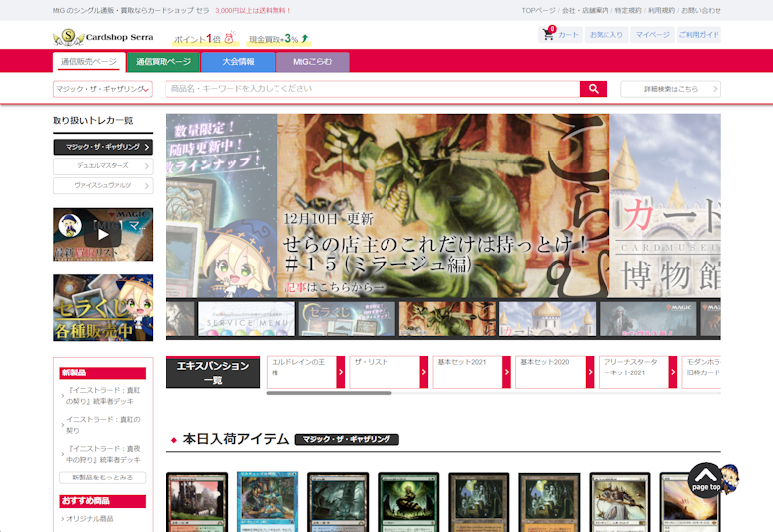Click the product keyword search field
The image size is (773, 532).
[372, 89]
